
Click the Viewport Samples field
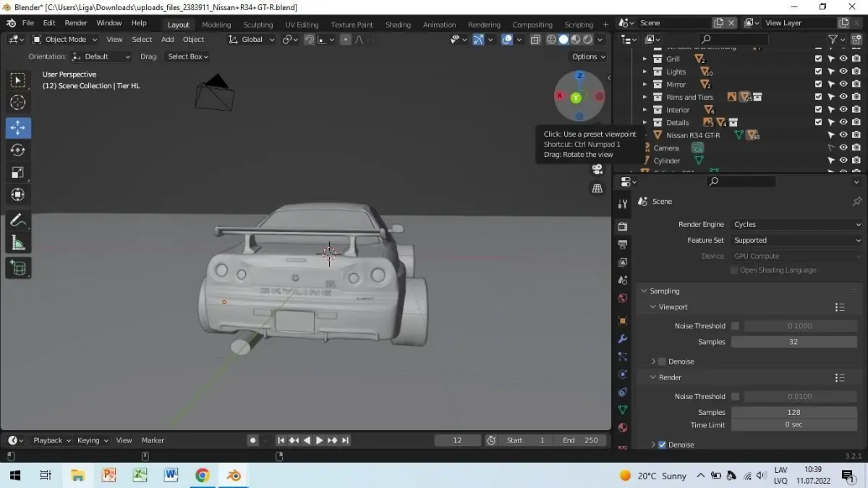pos(793,342)
